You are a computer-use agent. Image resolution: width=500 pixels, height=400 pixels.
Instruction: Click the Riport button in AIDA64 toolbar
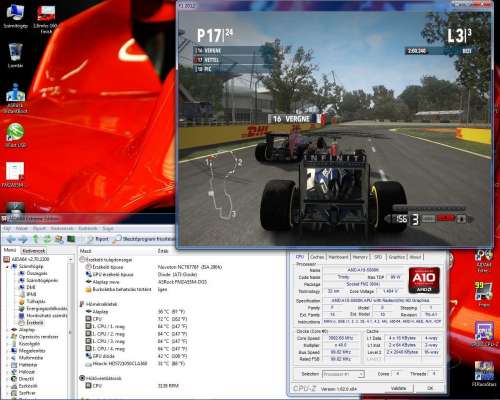point(99,239)
